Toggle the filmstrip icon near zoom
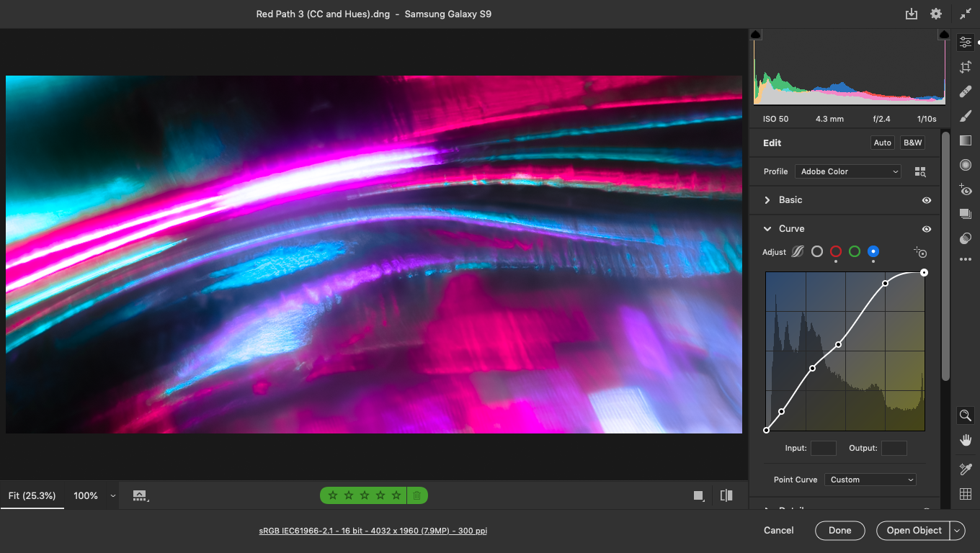This screenshot has height=553, width=980. pos(140,496)
